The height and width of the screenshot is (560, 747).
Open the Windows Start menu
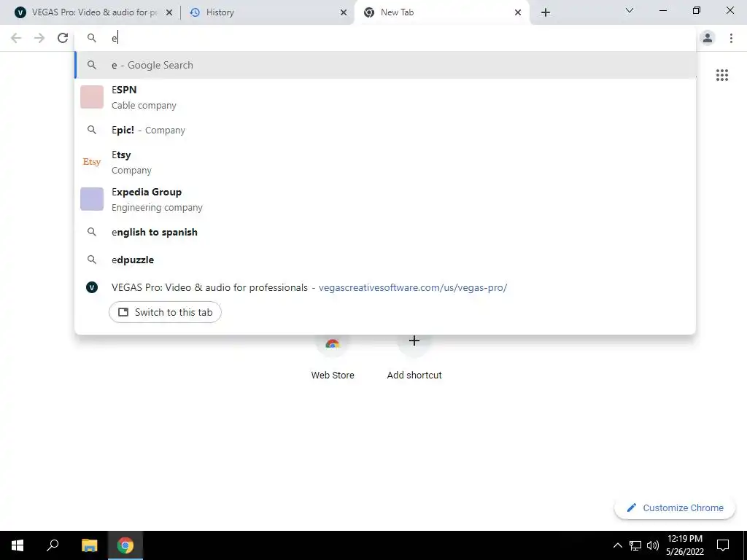[18, 545]
